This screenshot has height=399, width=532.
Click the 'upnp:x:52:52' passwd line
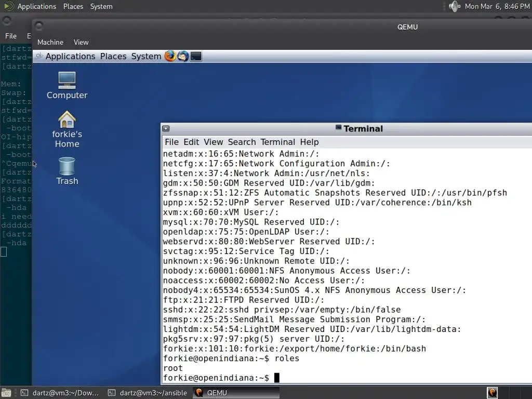point(317,202)
